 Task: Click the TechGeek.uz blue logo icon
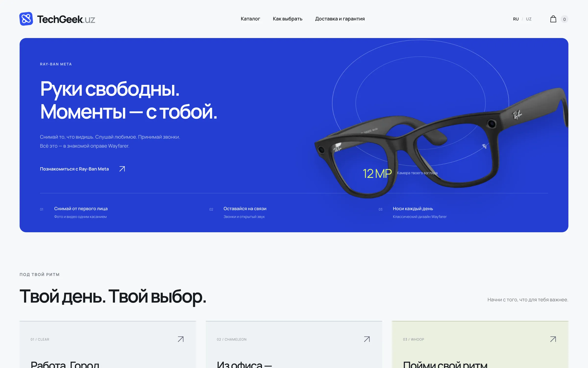point(26,19)
